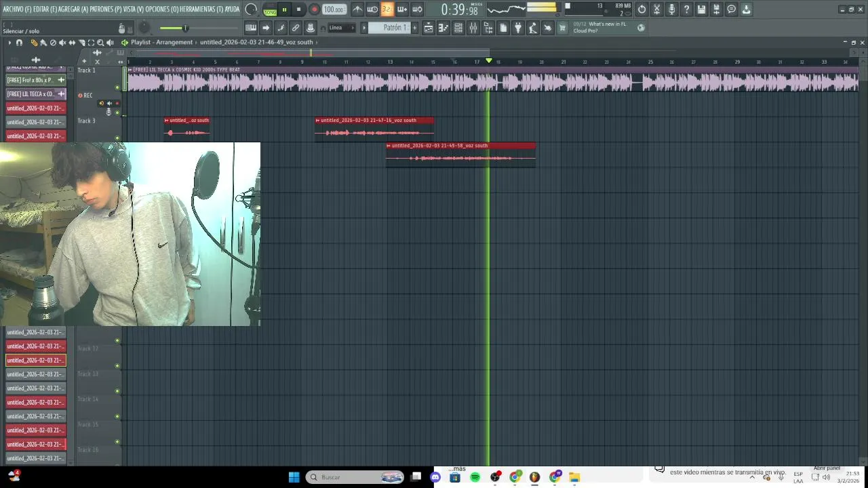Open the Browser view icon
This screenshot has height=488, width=868.
coord(488,28)
